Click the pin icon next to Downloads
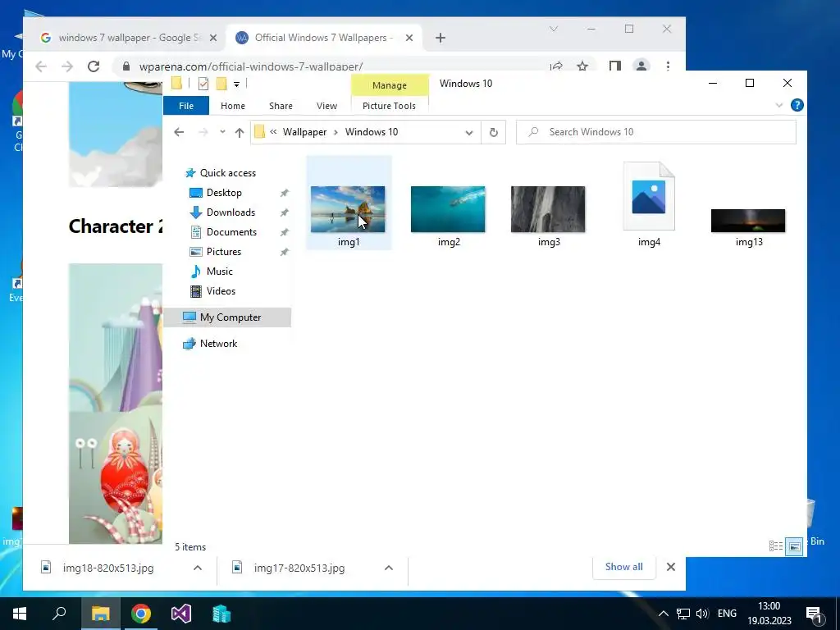Screen dimensions: 840x630 click(284, 212)
